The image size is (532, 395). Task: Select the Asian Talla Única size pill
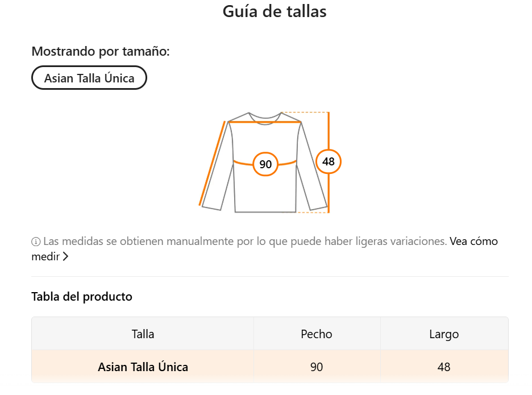tap(89, 78)
